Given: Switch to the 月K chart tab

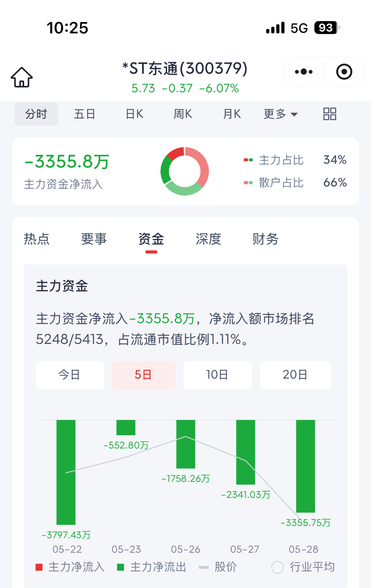Looking at the screenshot, I should pos(232,114).
